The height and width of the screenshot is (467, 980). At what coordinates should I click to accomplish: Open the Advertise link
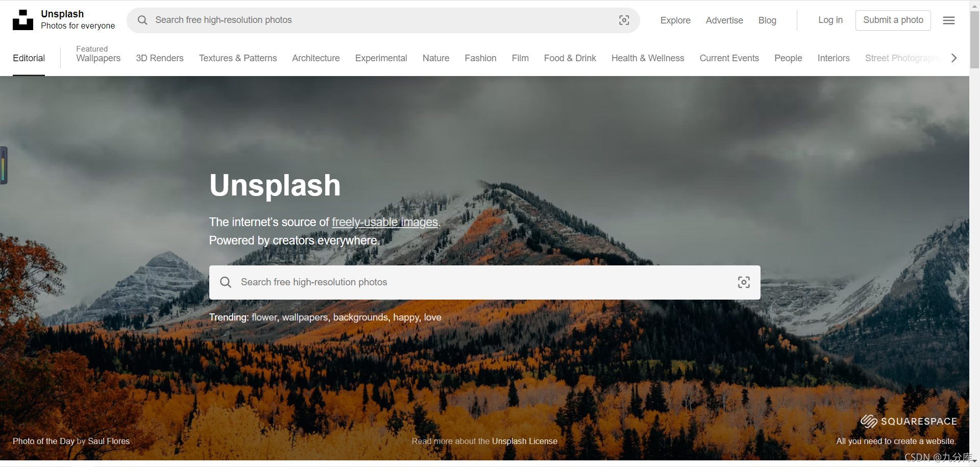click(x=724, y=20)
